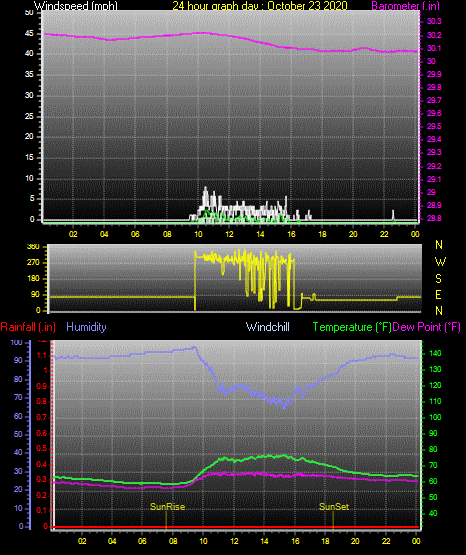Click the '1.1' rainfall scale value

(x=42, y=356)
